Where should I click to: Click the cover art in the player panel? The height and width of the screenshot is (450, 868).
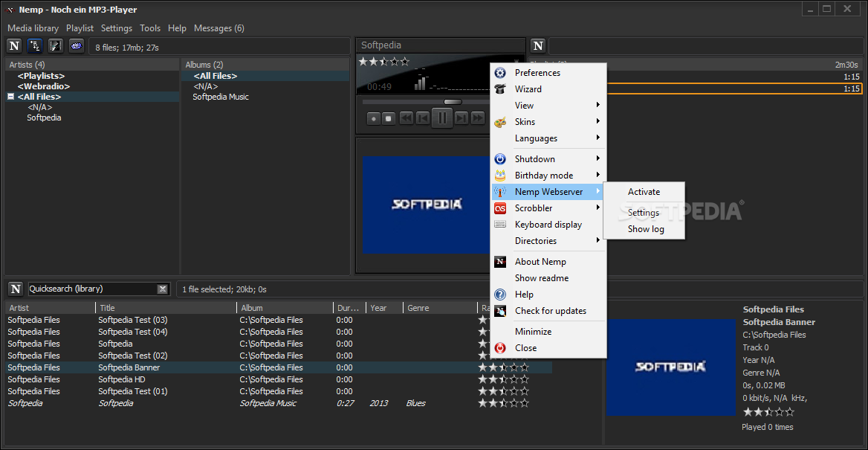(x=428, y=205)
